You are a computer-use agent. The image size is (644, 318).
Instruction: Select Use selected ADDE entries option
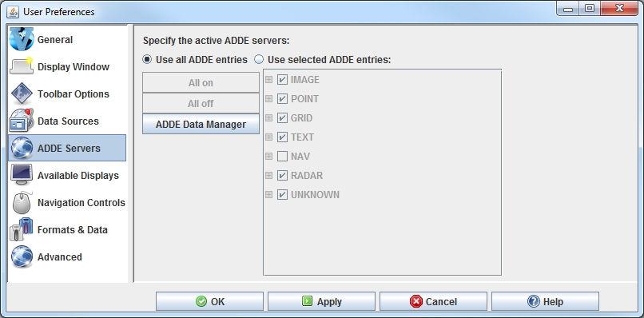[323, 60]
